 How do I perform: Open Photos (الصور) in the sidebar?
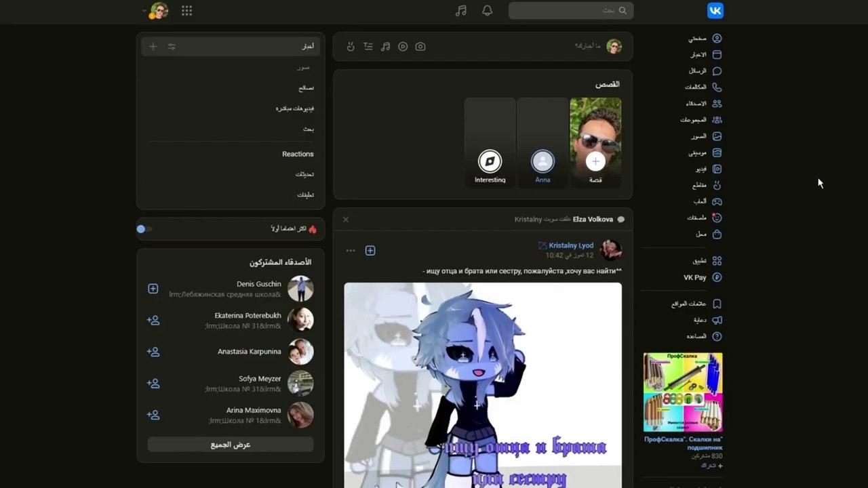tap(705, 136)
